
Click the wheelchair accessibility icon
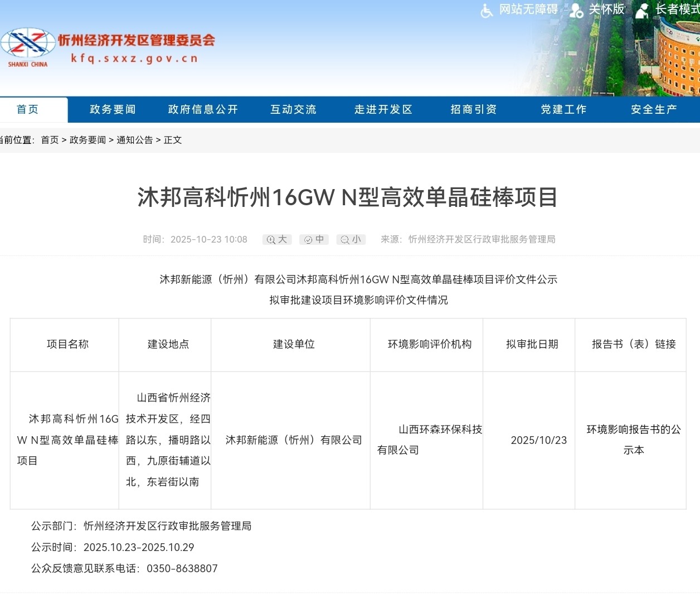pyautogui.click(x=487, y=10)
